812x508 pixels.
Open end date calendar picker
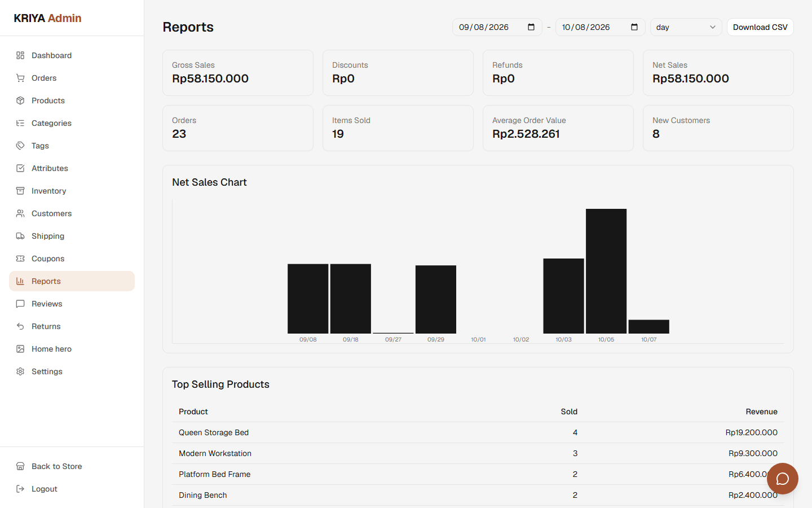[634, 27]
